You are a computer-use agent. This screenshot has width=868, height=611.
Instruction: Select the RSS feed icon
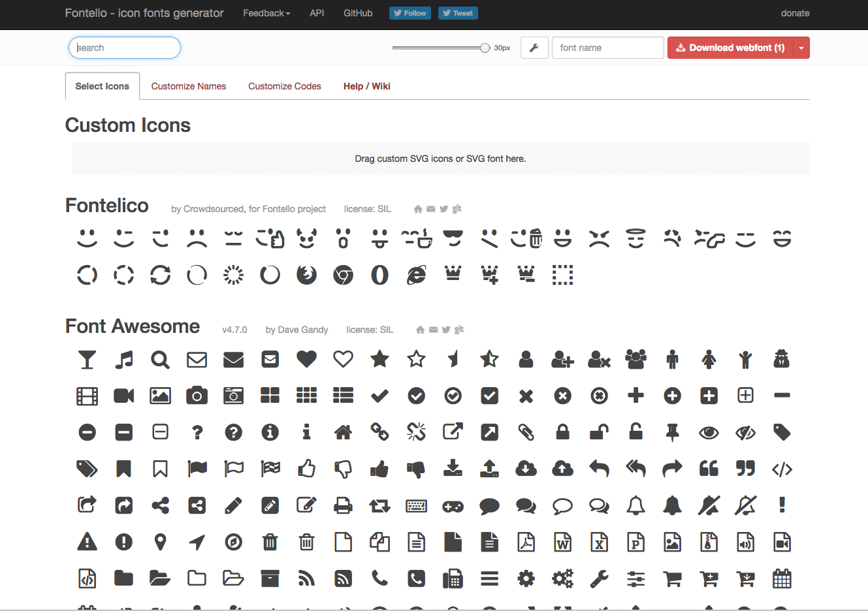tap(306, 578)
